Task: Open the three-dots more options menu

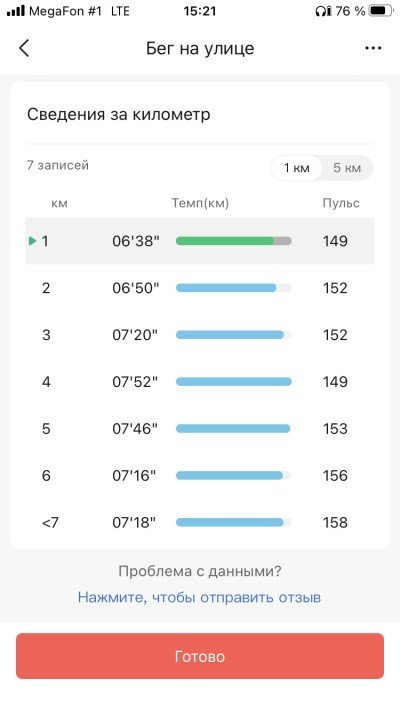Action: (373, 48)
